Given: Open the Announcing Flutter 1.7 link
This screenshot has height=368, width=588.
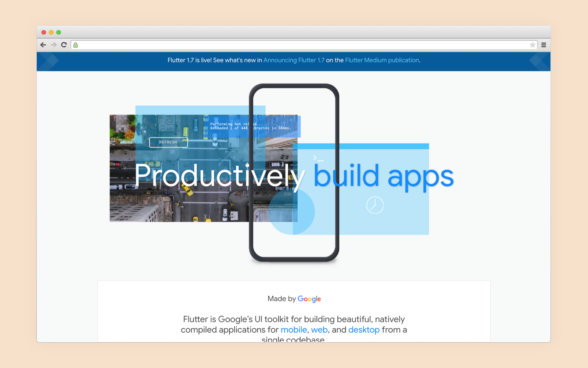Looking at the screenshot, I should pos(294,60).
